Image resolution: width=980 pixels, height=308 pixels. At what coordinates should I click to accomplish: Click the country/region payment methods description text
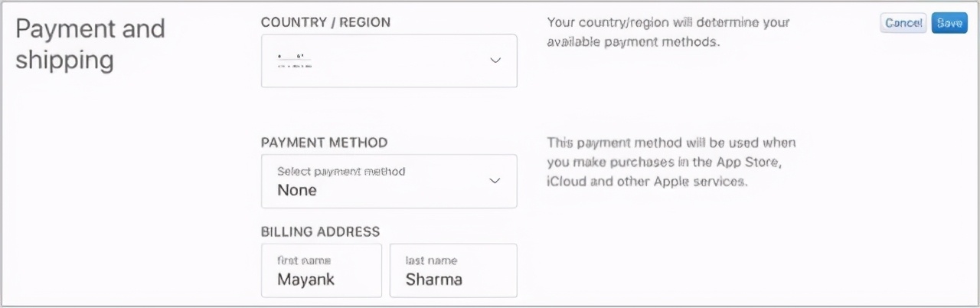668,31
